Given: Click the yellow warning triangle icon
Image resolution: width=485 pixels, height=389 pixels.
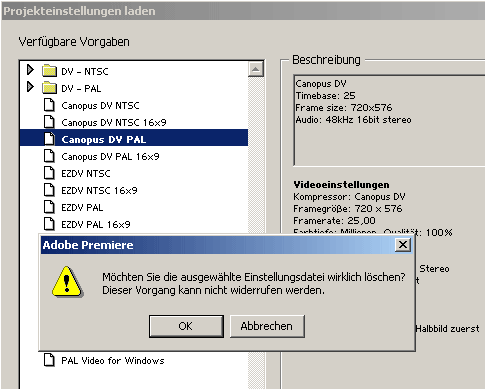Looking at the screenshot, I should [x=67, y=282].
